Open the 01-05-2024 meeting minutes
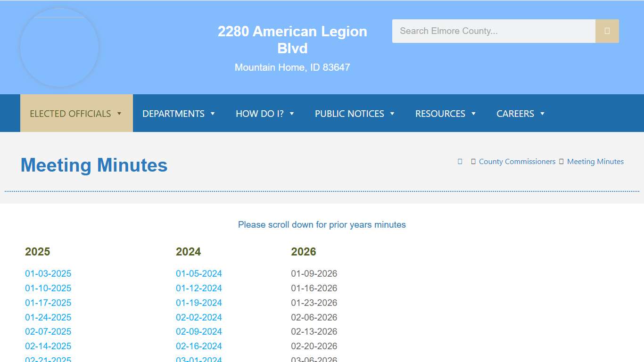The image size is (644, 362). 199,273
